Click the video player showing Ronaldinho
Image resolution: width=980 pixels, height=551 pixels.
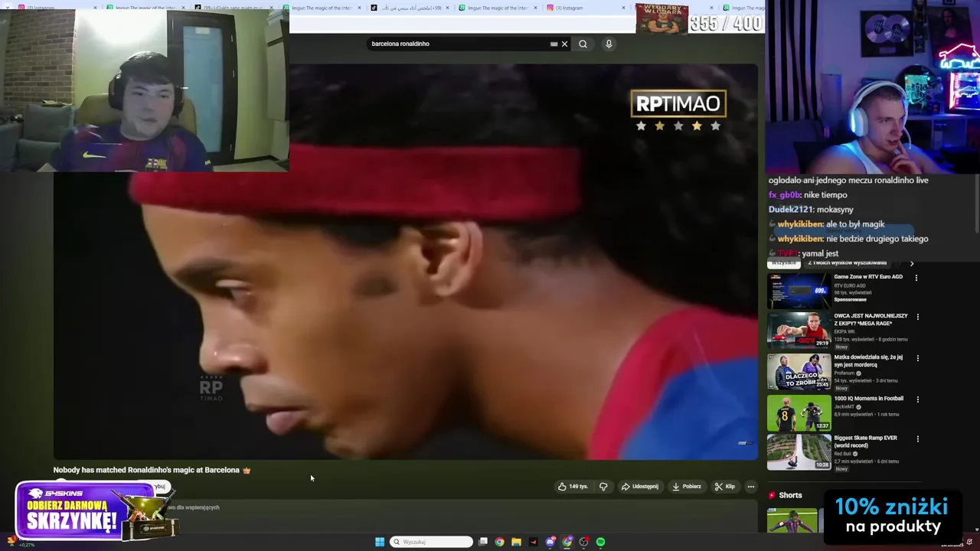tap(406, 260)
